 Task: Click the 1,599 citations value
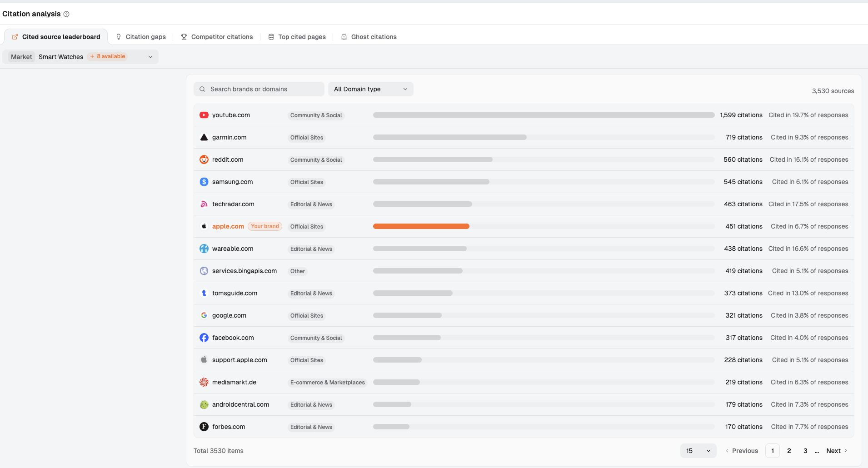coord(741,115)
